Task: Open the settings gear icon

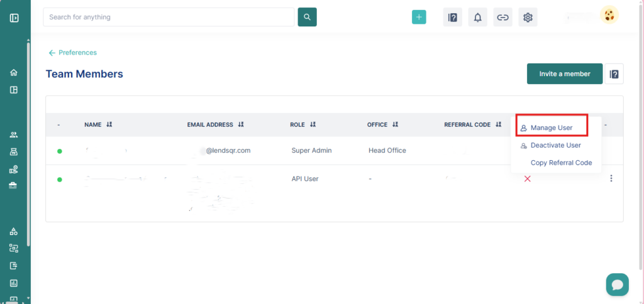Action: point(528,18)
